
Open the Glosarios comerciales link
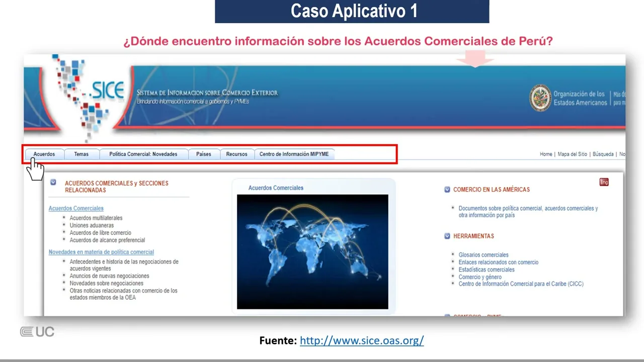(484, 255)
